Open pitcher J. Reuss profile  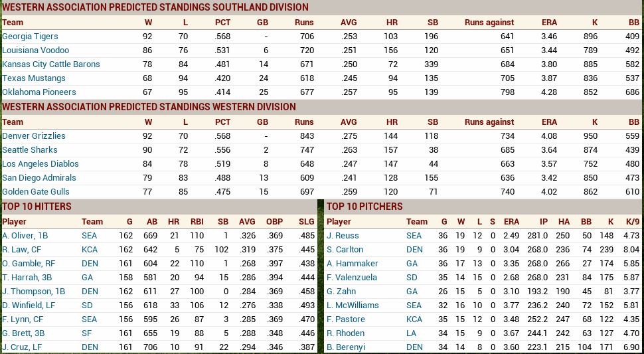[343, 236]
